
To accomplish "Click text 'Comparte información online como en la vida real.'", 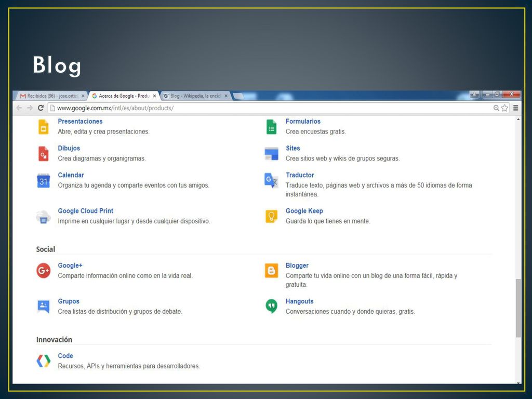I will [125, 276].
